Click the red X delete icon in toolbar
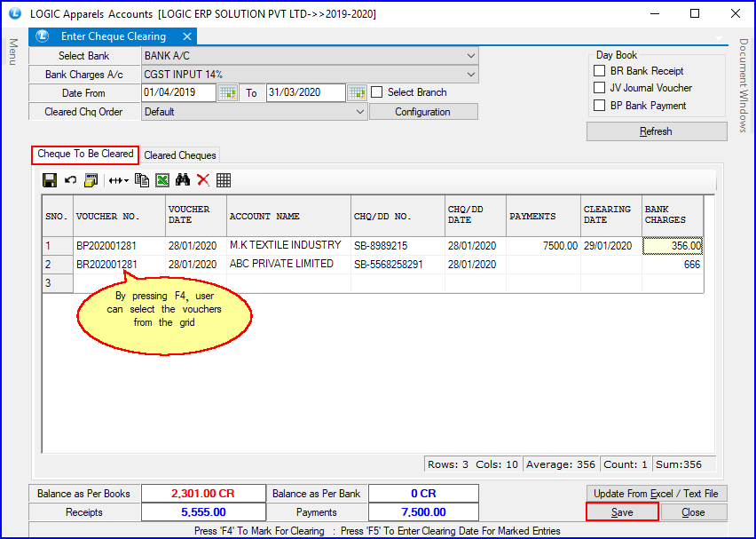The height and width of the screenshot is (539, 756). point(203,180)
